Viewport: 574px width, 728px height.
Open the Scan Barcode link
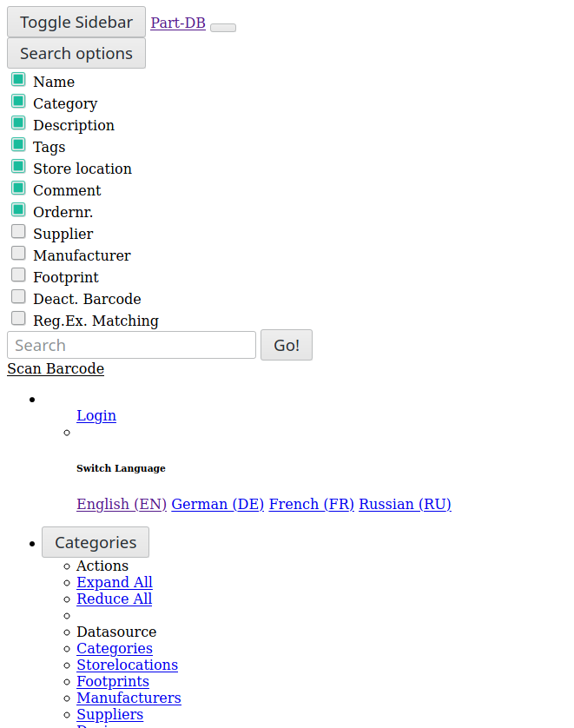point(56,368)
